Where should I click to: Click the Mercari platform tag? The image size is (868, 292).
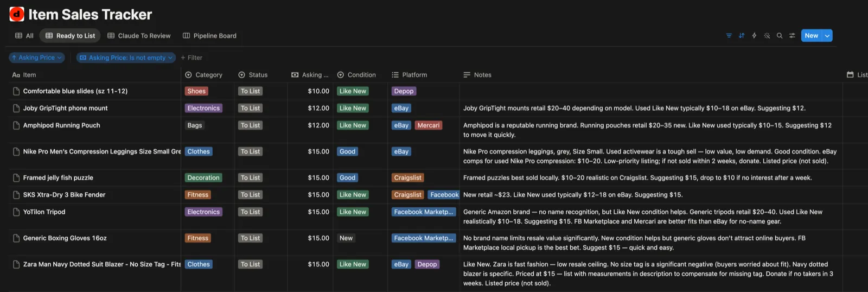[x=429, y=125]
